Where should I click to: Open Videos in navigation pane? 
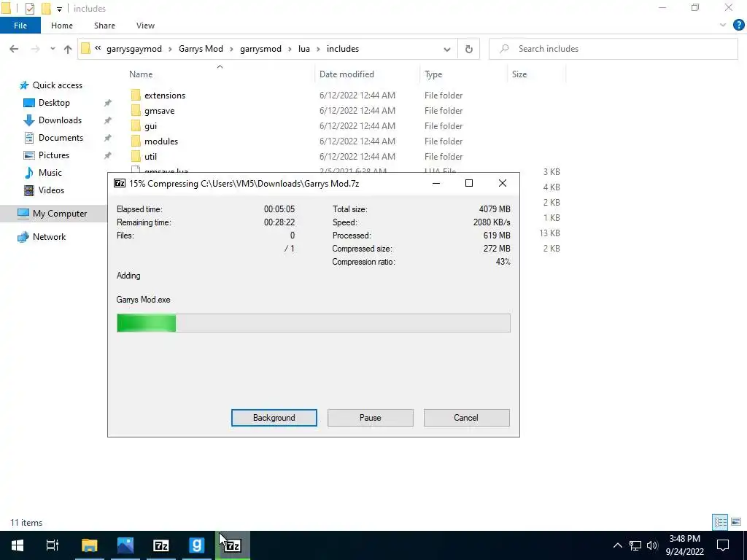coord(51,190)
